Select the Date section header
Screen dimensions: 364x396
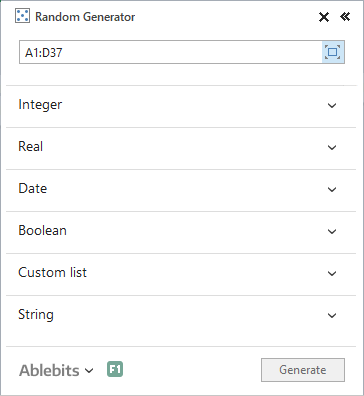181,190
